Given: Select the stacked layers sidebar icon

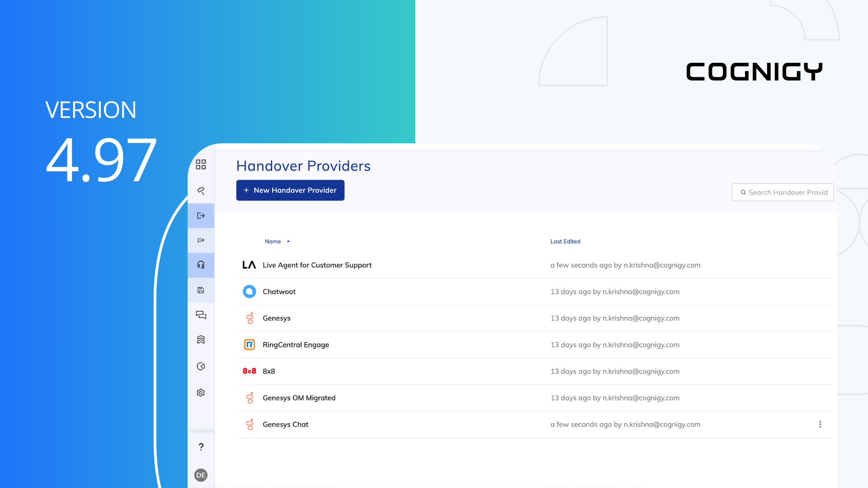Looking at the screenshot, I should [x=201, y=340].
